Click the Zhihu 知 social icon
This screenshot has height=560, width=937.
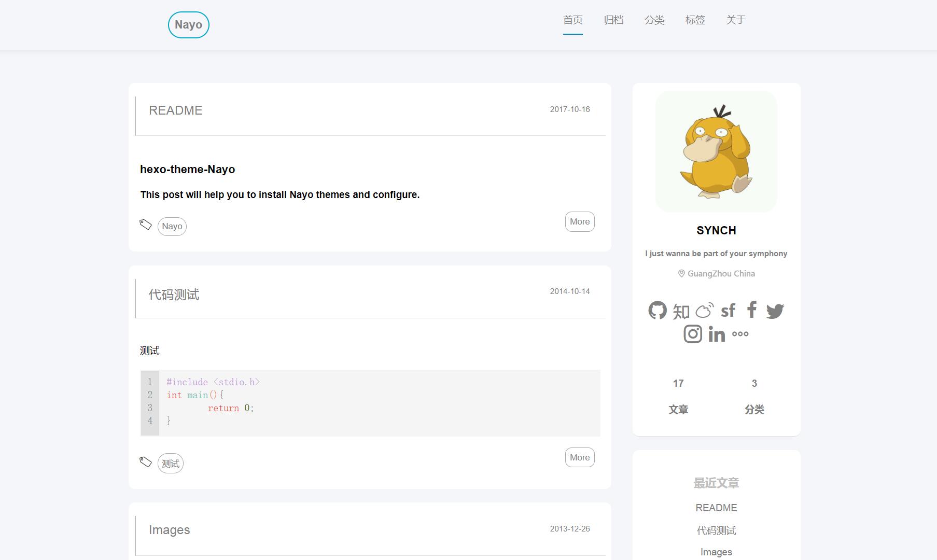681,311
